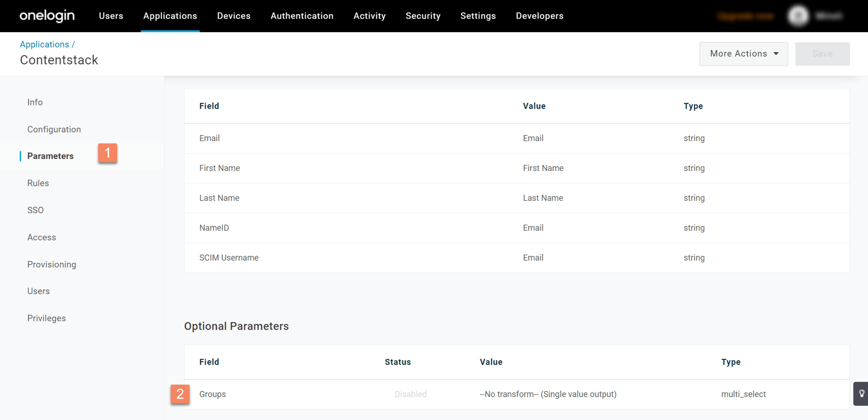
Task: Open the Last Name parameter row
Action: (x=517, y=198)
